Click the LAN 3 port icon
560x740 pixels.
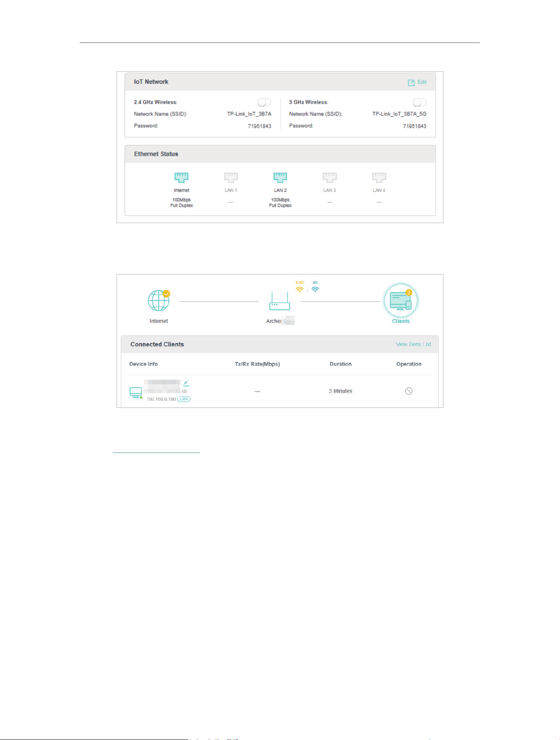(330, 177)
